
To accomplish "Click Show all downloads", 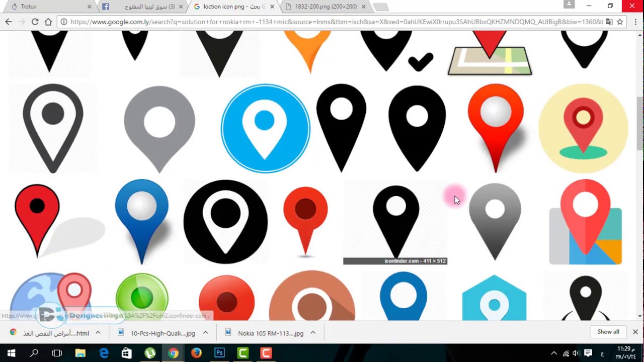I will pos(608,332).
